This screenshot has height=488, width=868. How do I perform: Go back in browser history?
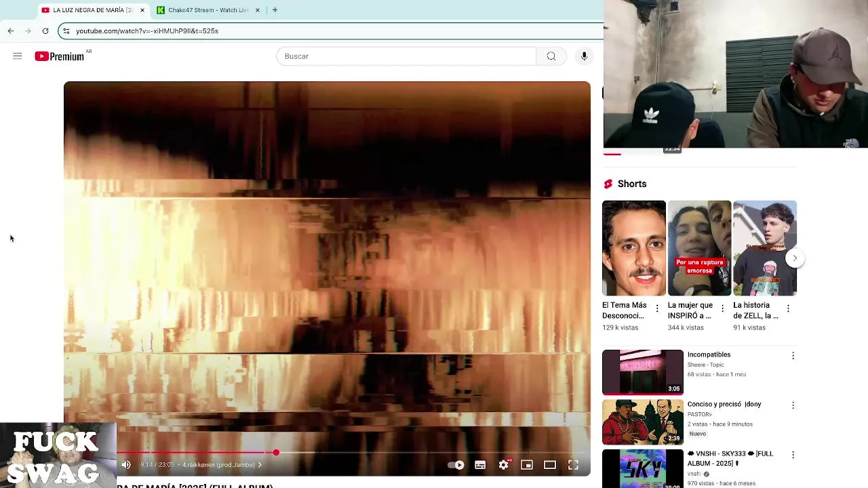[11, 30]
